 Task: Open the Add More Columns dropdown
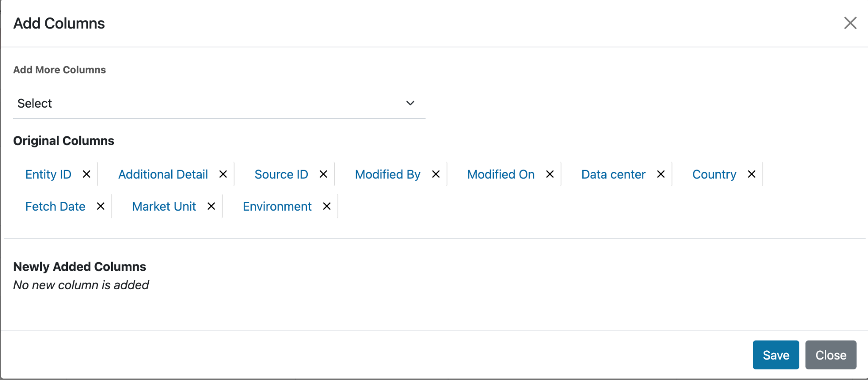pos(212,103)
